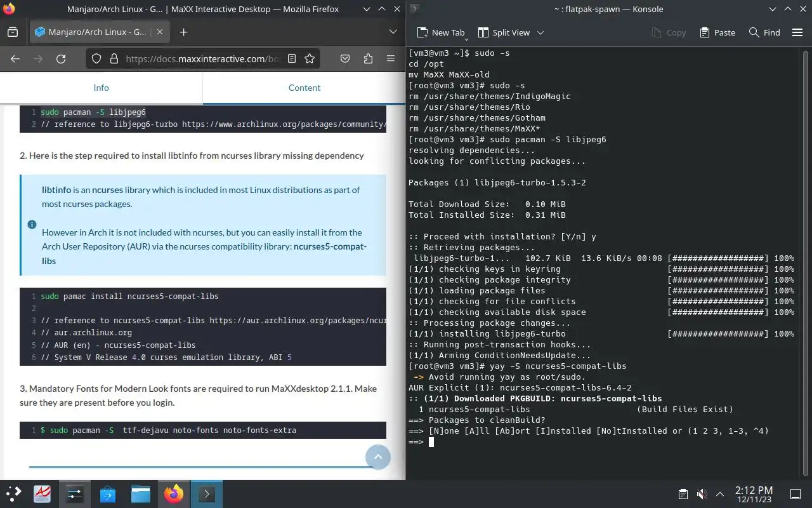The image size is (812, 508).
Task: Open Find in Konsole
Action: point(764,32)
